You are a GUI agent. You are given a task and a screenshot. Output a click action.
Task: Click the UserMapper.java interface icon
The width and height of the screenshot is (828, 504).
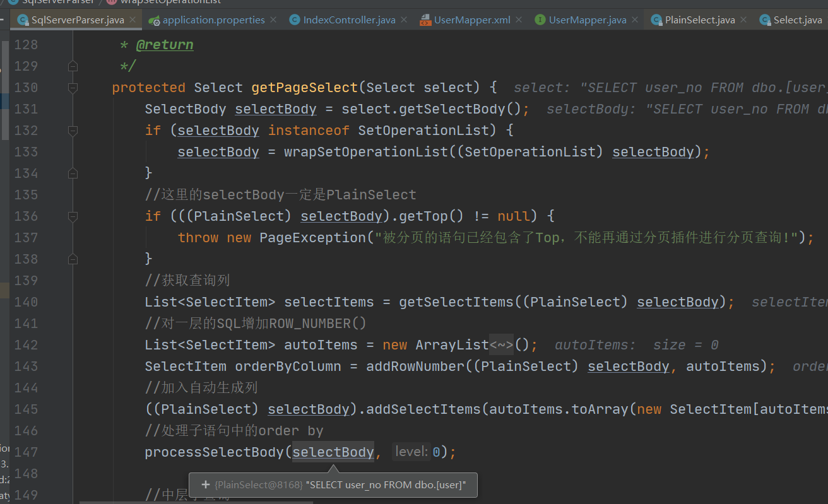[540, 20]
